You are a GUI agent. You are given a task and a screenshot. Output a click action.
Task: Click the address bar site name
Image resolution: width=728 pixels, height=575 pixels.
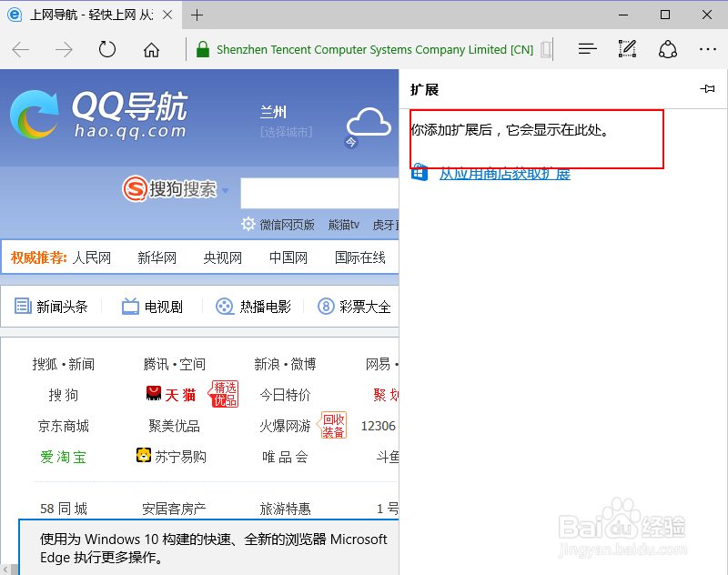click(375, 49)
